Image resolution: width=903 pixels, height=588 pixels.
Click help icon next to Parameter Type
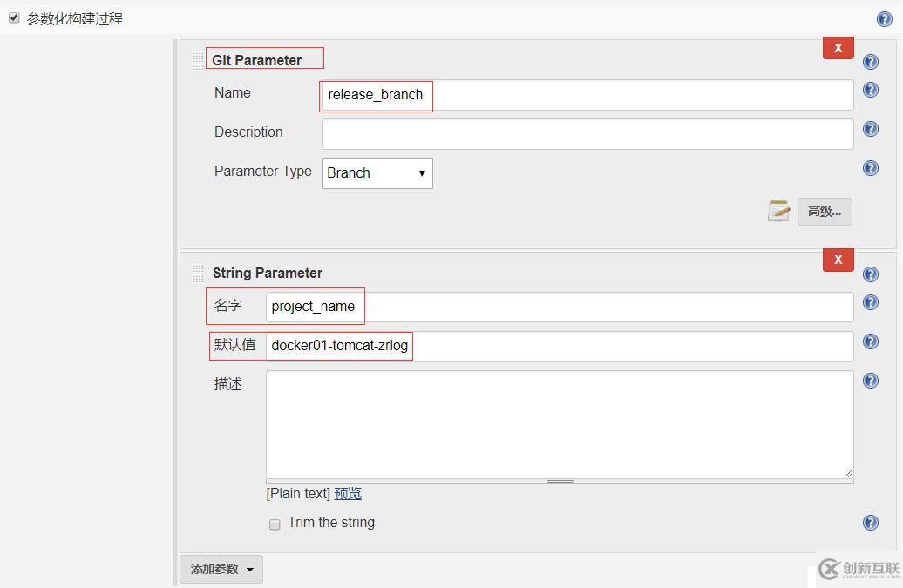pos(870,168)
